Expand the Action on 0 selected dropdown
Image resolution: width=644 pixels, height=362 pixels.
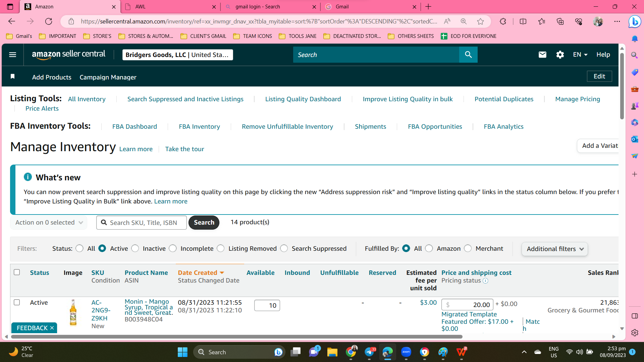[x=49, y=223]
